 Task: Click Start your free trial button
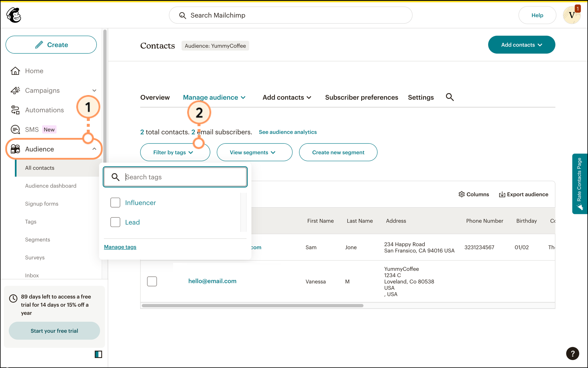[54, 331]
